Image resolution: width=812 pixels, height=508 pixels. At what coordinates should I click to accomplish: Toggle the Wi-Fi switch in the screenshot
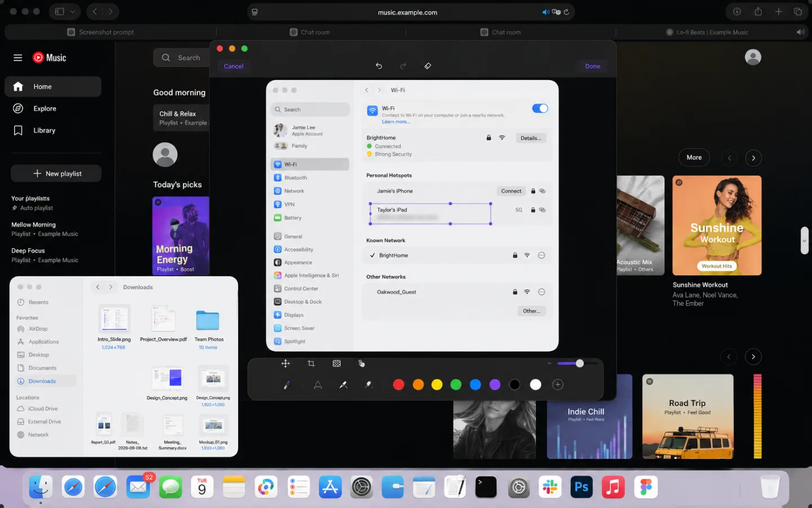(x=540, y=108)
